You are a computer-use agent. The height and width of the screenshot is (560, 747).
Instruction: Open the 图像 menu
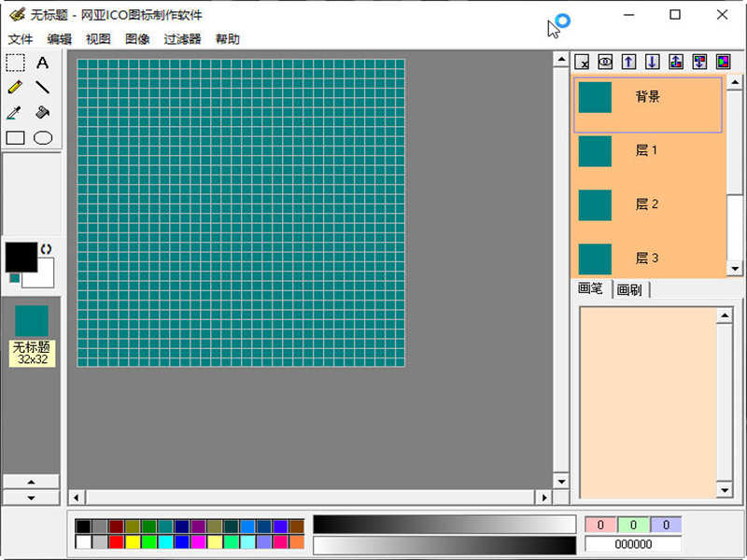(137, 39)
